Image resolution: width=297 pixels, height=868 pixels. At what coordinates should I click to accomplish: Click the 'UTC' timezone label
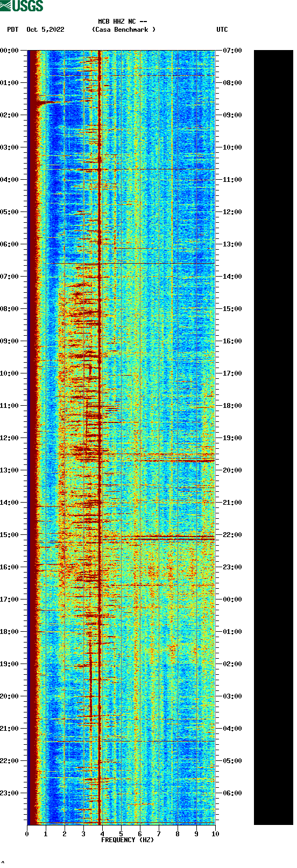click(x=222, y=30)
